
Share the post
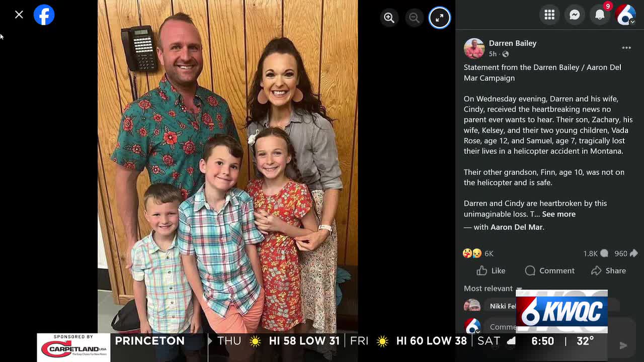point(608,270)
